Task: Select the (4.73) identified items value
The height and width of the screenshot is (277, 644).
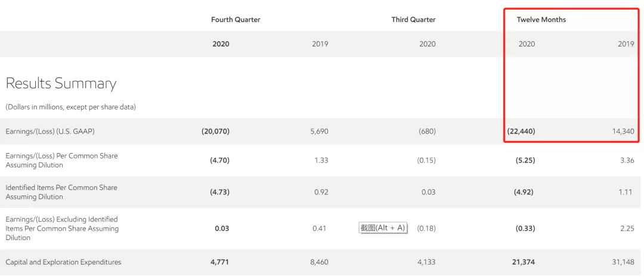Action: tap(219, 192)
